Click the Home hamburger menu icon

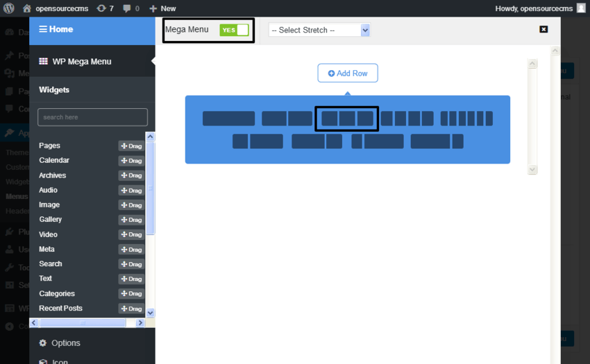(43, 29)
